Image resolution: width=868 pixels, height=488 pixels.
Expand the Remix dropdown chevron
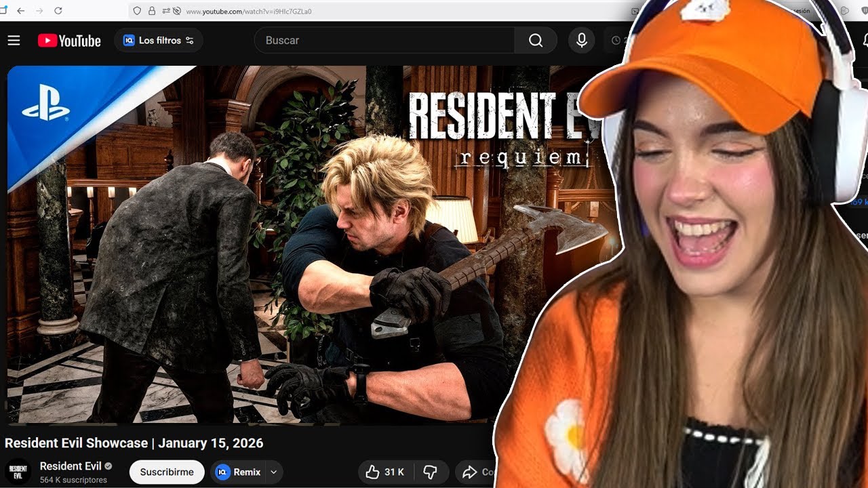(x=274, y=472)
